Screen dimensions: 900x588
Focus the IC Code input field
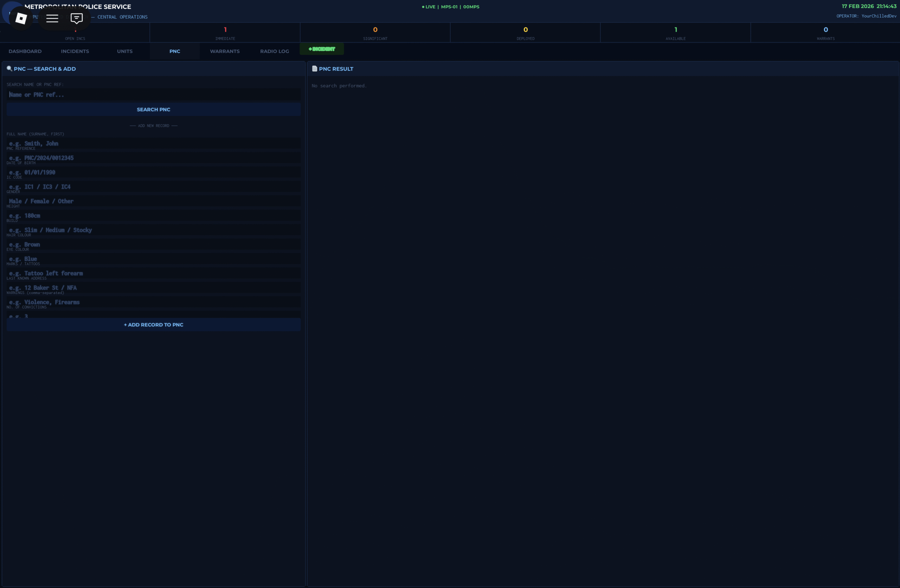point(154,187)
